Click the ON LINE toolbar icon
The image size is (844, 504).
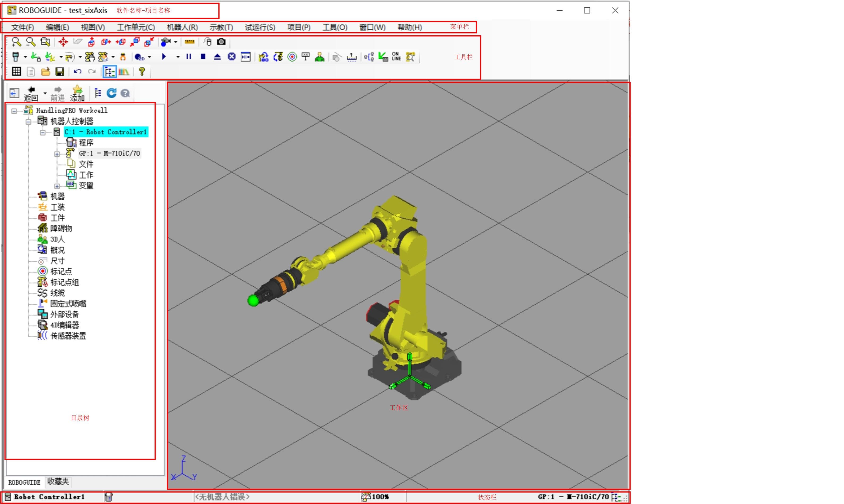coord(396,56)
